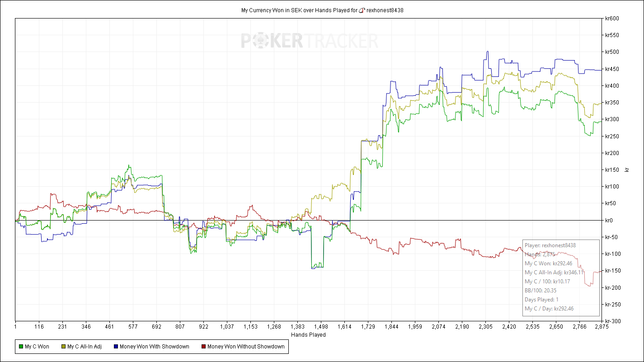This screenshot has height=362, width=644.
Task: Click the '2,766' x-axis tick label
Action: [x=579, y=326]
